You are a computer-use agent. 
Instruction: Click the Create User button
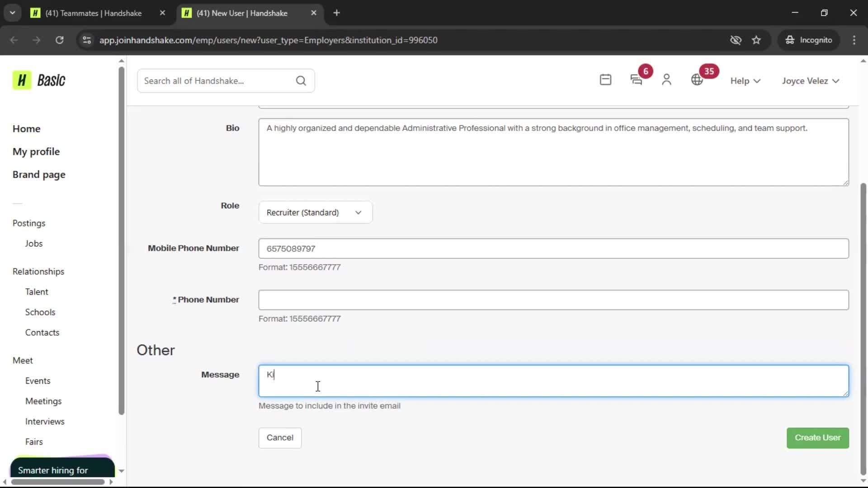[x=817, y=438]
